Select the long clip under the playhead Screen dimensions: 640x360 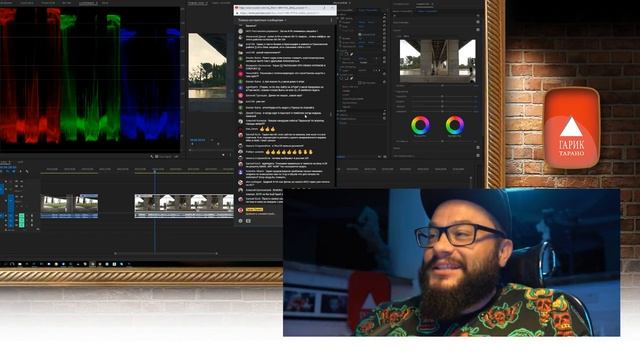(x=184, y=206)
